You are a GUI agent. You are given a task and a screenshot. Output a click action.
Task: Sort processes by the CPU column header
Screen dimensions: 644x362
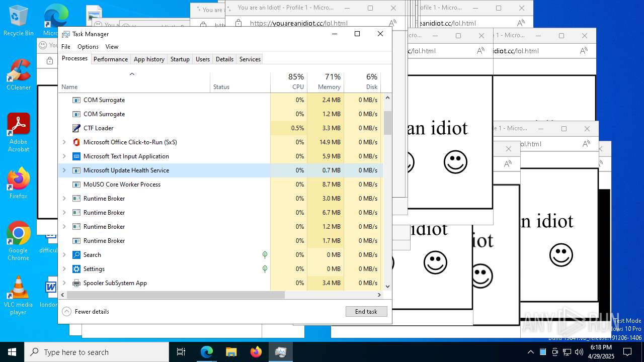[289, 82]
